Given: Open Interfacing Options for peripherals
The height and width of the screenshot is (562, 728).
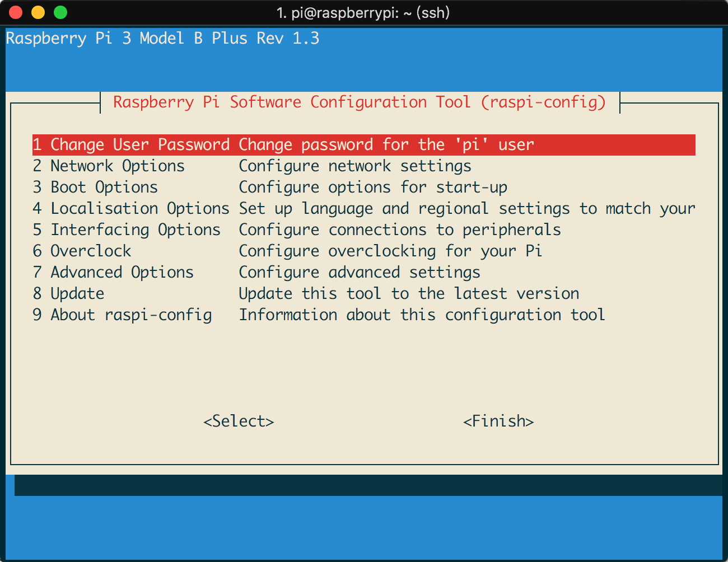Looking at the screenshot, I should 126,230.
